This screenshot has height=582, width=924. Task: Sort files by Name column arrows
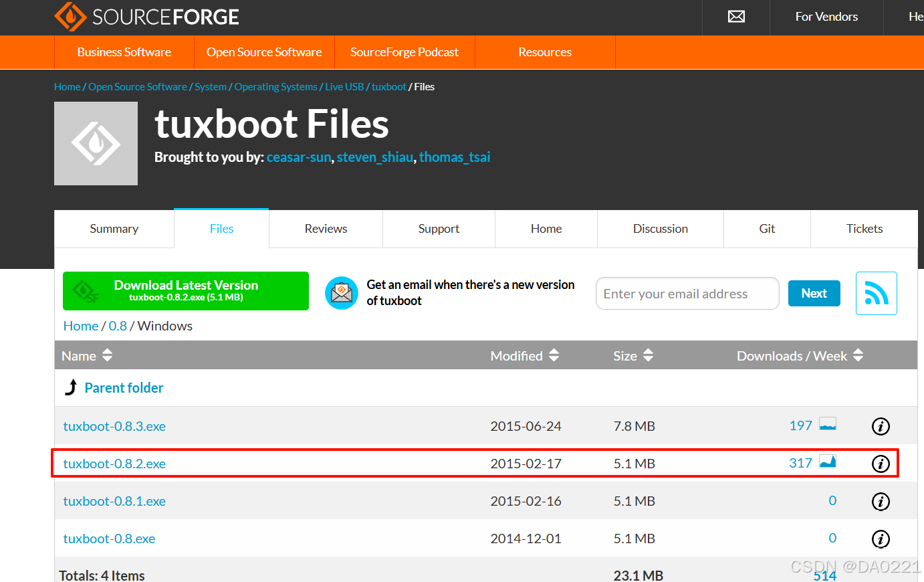click(107, 355)
